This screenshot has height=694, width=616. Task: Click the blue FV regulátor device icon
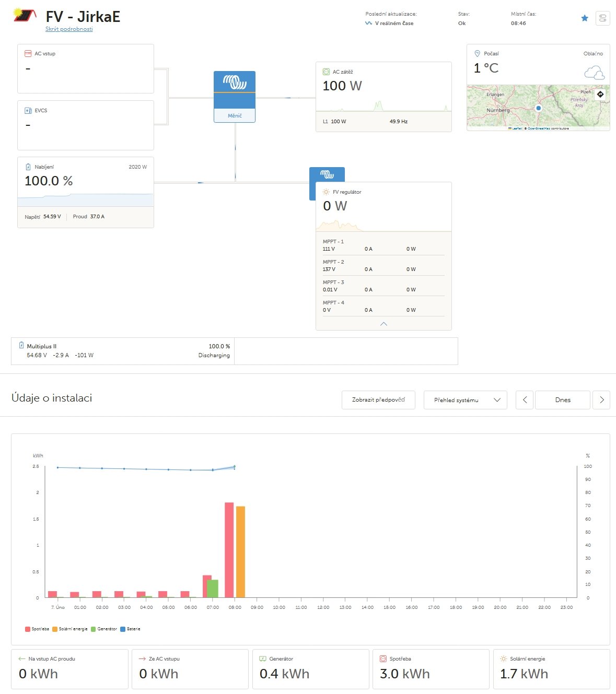(327, 174)
